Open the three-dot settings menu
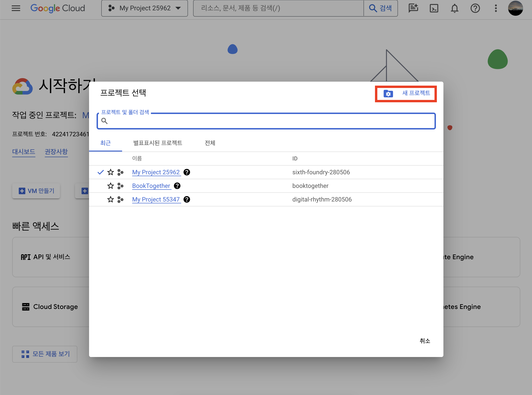The width and height of the screenshot is (532, 395). tap(496, 8)
